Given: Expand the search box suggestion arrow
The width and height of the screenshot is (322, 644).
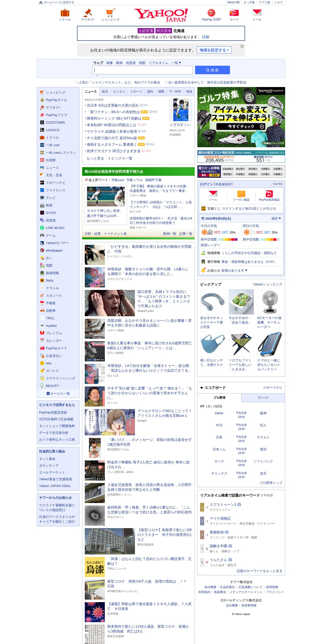Looking at the screenshot, I should pos(97,75).
